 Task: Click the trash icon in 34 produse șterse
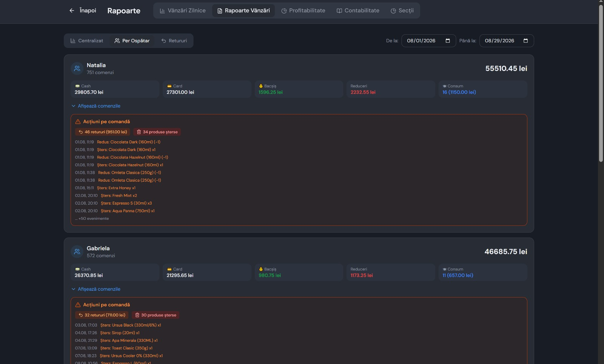click(x=139, y=132)
